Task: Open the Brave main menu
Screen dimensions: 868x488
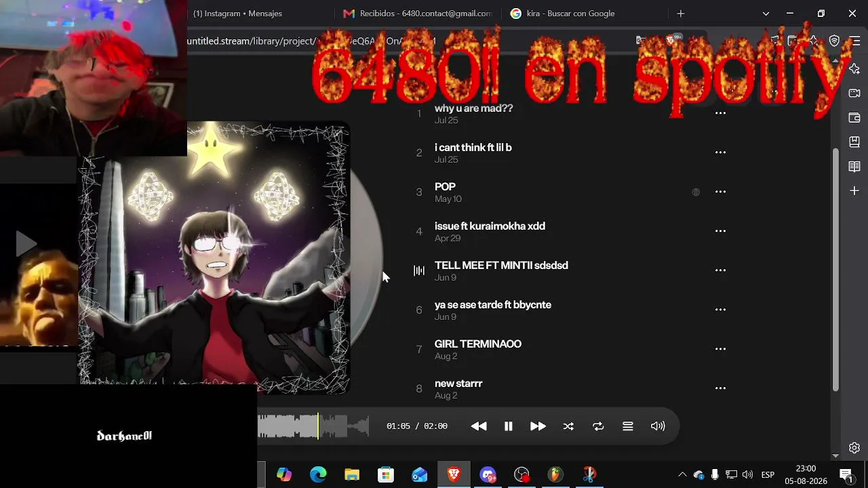Action: tap(854, 41)
